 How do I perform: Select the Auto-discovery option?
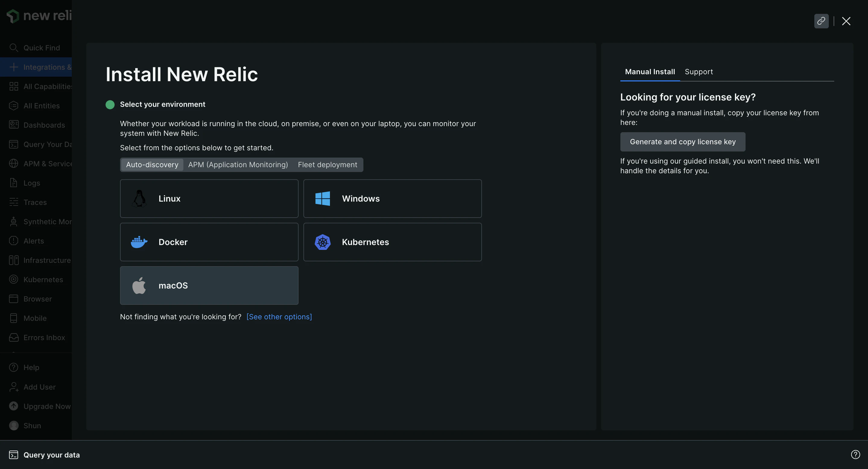(152, 164)
